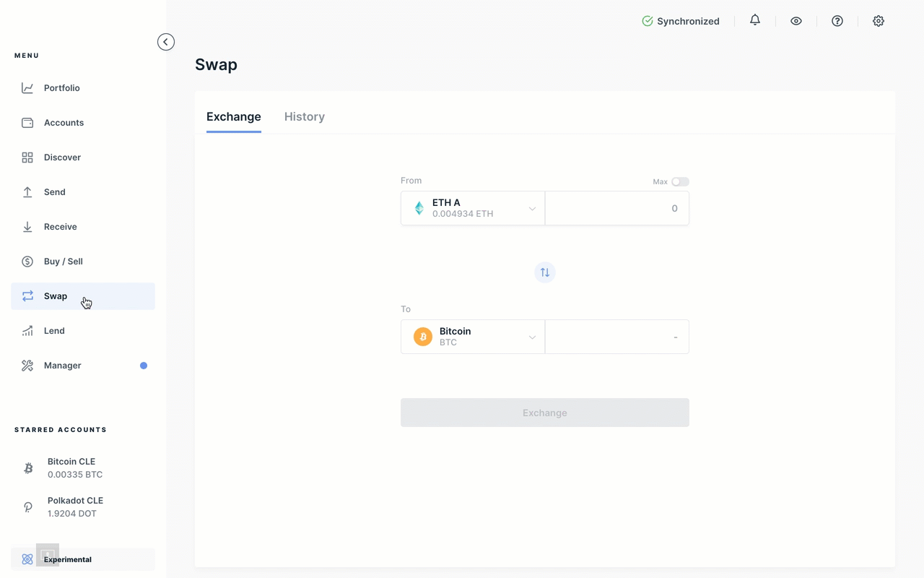The height and width of the screenshot is (578, 924).
Task: Click the Experimental atom icon
Action: coord(27,559)
